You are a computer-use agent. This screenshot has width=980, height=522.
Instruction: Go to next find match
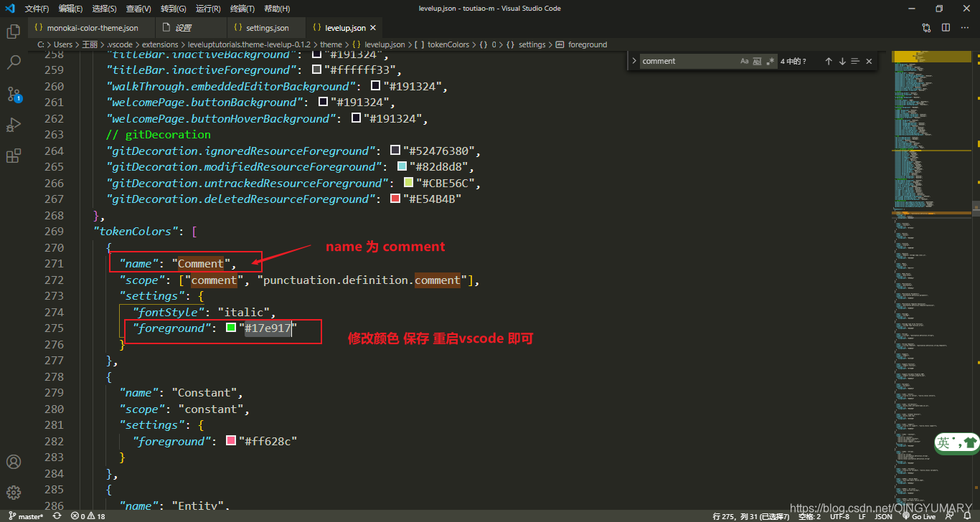point(842,61)
